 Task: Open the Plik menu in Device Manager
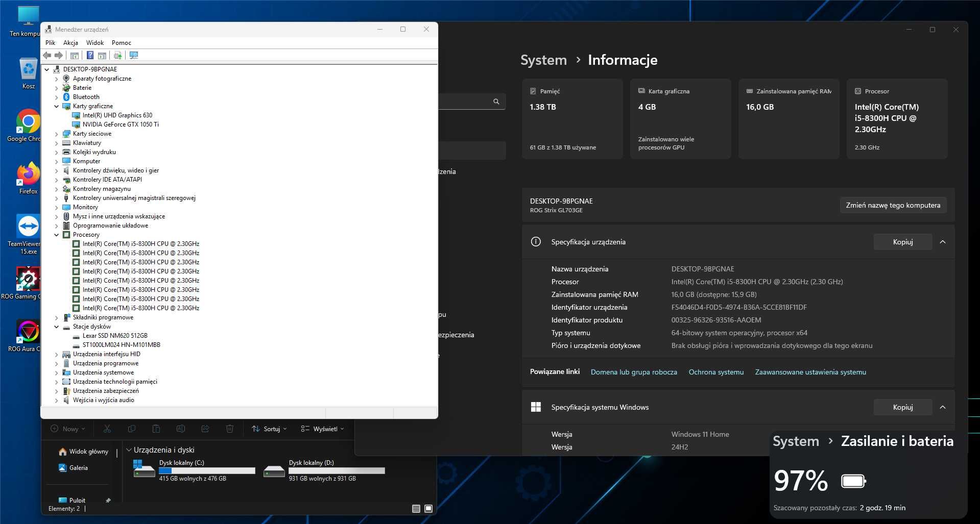50,43
